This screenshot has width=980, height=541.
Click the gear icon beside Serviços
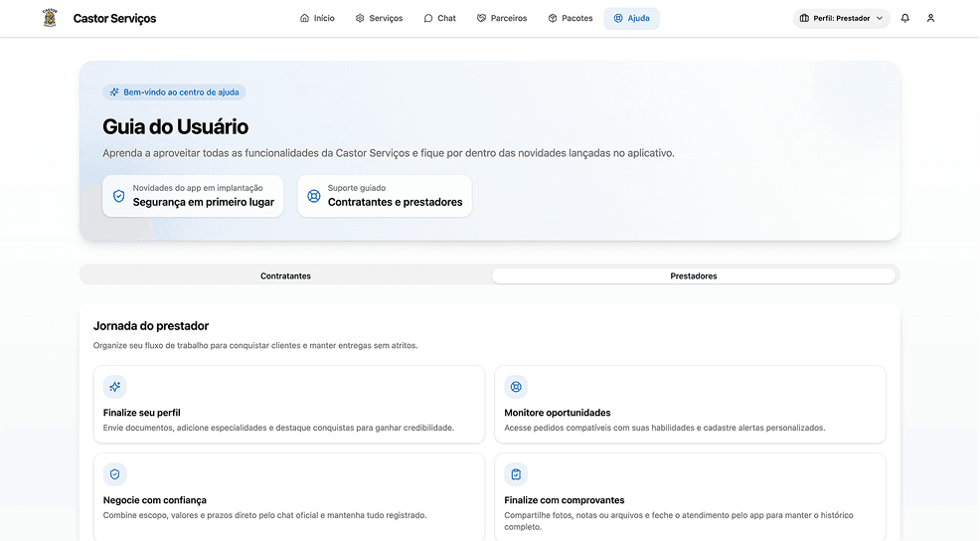(360, 18)
